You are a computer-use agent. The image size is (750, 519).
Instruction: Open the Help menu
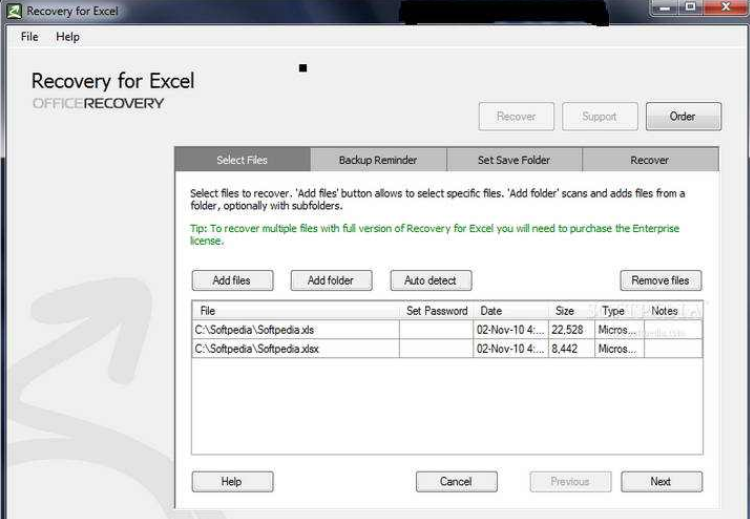pyautogui.click(x=68, y=37)
